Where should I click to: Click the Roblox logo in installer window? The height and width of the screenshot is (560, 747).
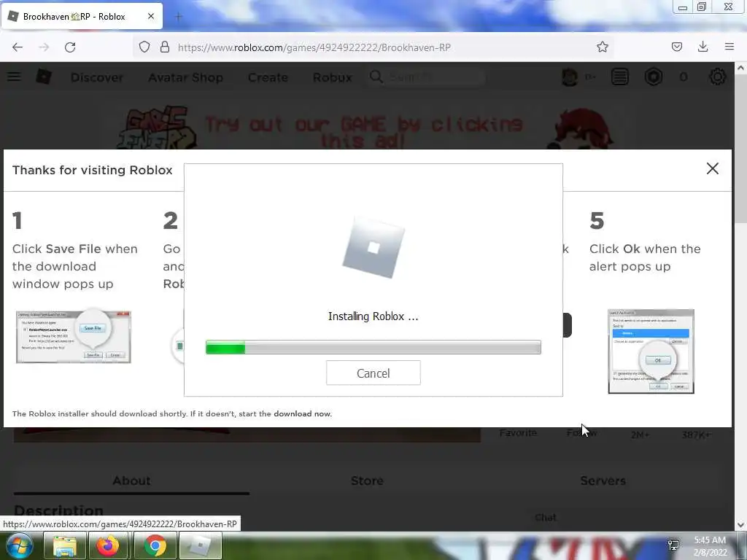tap(373, 247)
